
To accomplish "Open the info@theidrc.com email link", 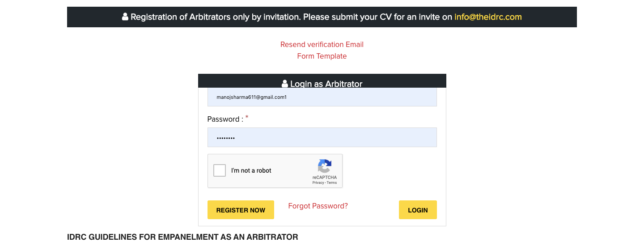I will click(x=488, y=17).
